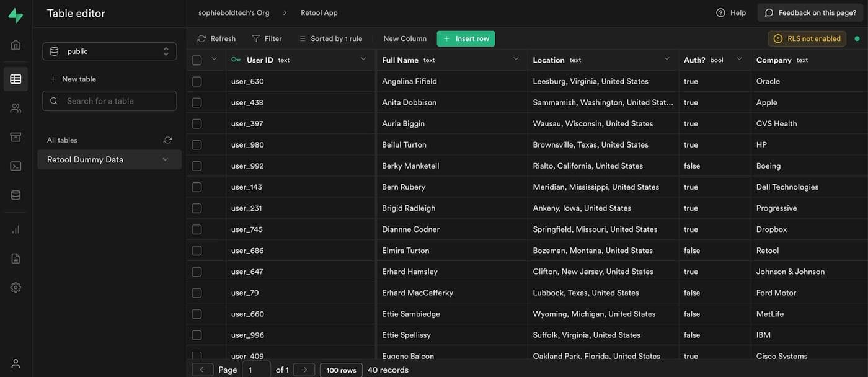868x377 pixels.
Task: Open the SQL editor terminal icon
Action: pos(15,166)
